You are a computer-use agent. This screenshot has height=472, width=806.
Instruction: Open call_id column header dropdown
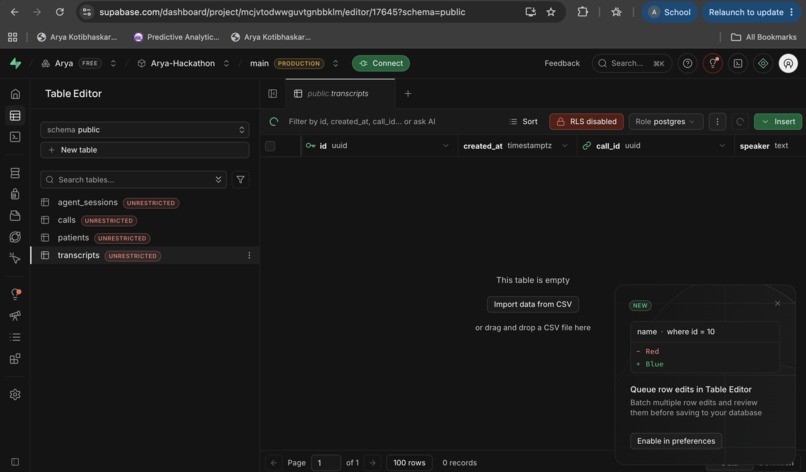pos(722,146)
